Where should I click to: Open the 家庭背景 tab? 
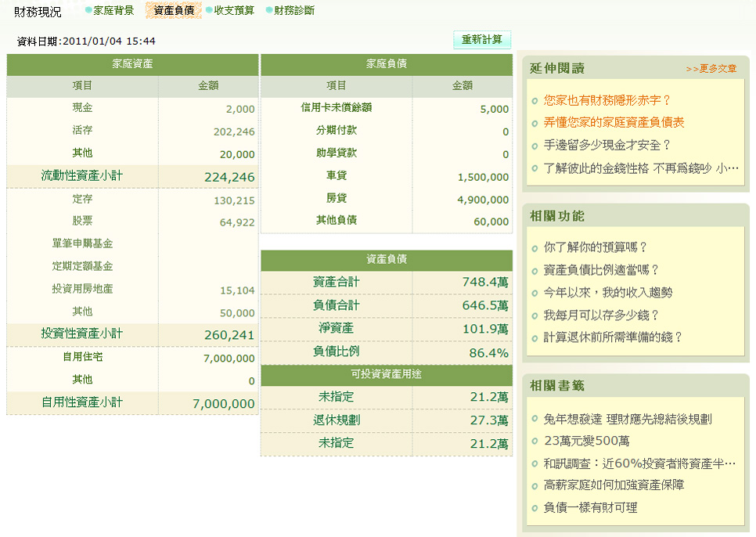click(113, 10)
